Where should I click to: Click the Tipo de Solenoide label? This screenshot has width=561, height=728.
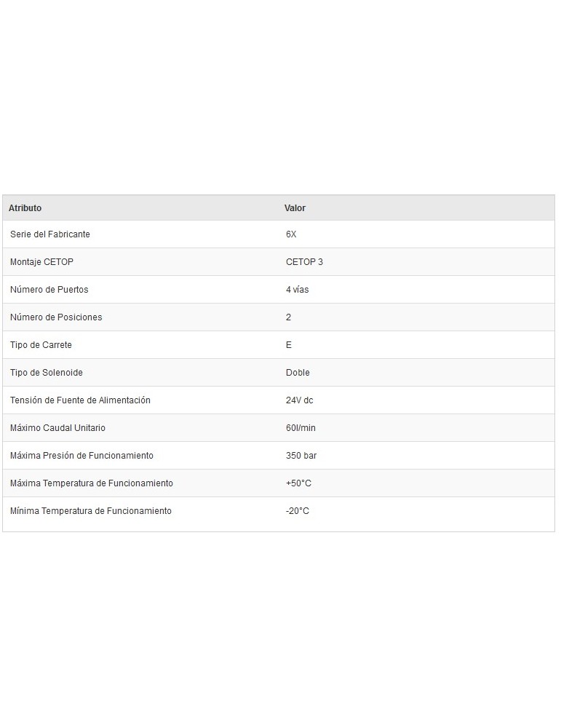(x=47, y=373)
